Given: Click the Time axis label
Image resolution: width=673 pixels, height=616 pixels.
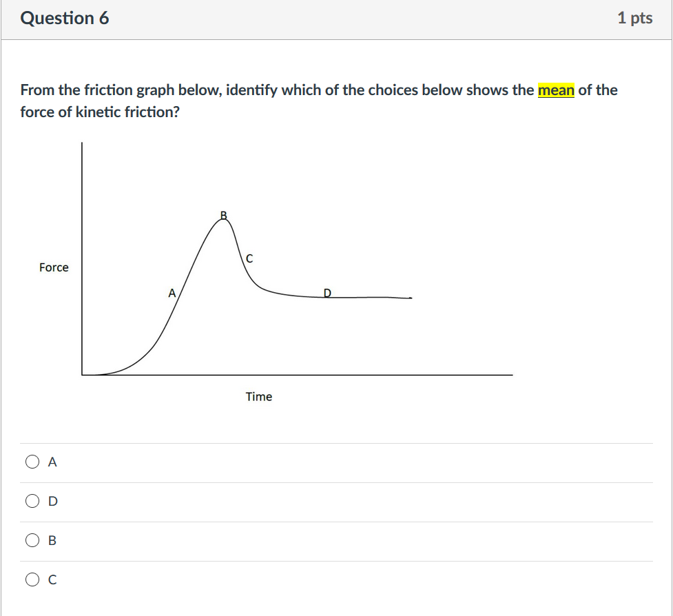Looking at the screenshot, I should point(259,396).
